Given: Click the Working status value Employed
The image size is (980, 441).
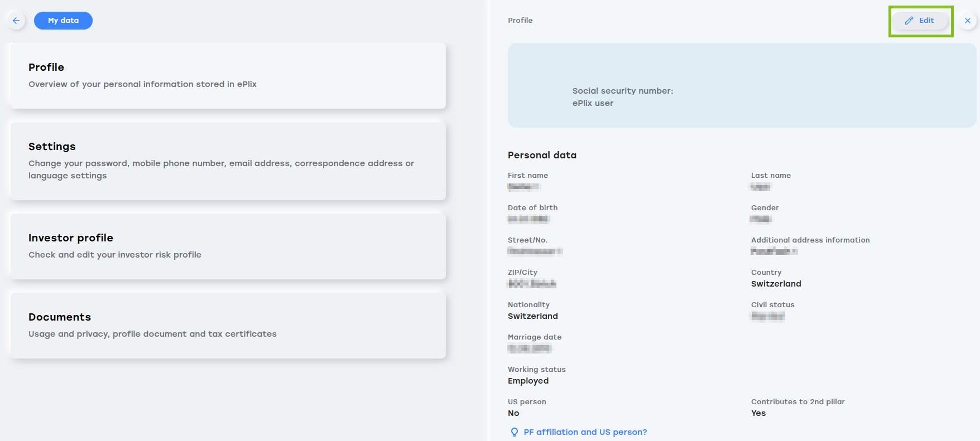Looking at the screenshot, I should point(528,381).
